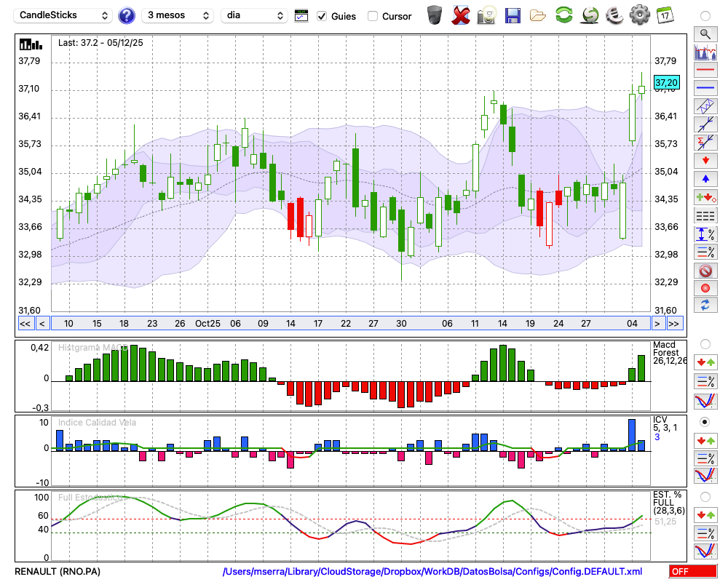Select the radio button beside Macd Forest panel
The width and height of the screenshot is (728, 582).
pos(705,343)
